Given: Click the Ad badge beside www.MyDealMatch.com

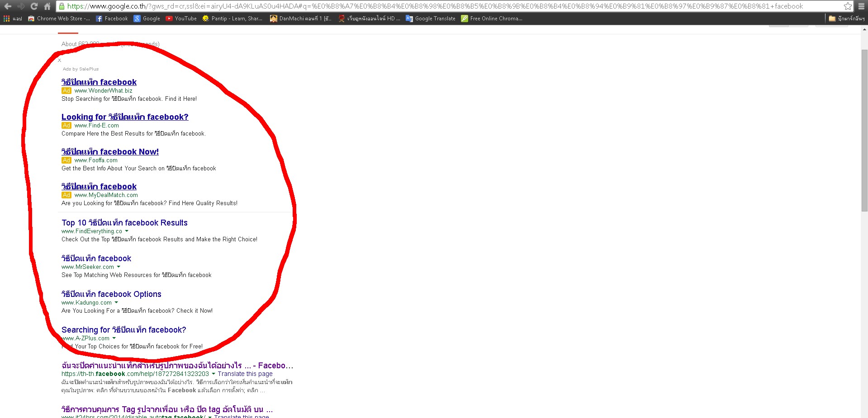Looking at the screenshot, I should [x=66, y=195].
